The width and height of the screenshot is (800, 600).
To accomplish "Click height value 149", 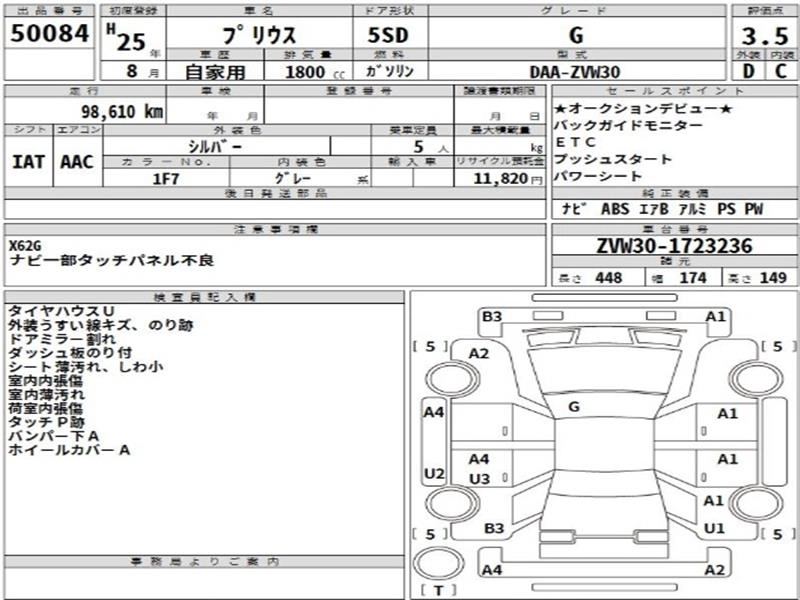I will [773, 278].
